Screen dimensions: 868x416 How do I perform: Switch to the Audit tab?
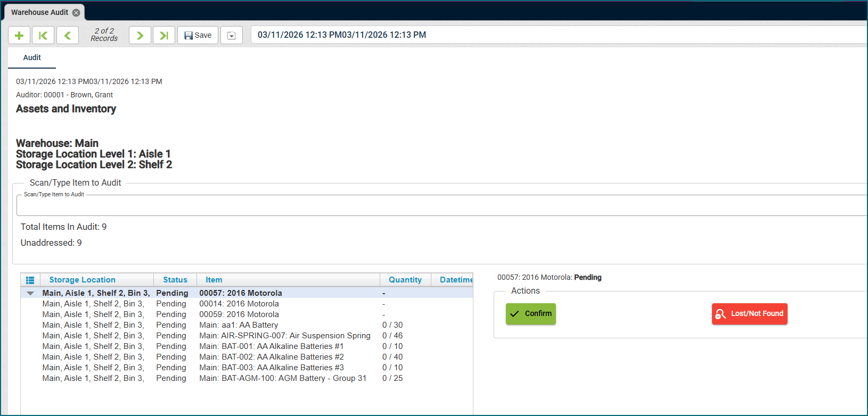[32, 57]
